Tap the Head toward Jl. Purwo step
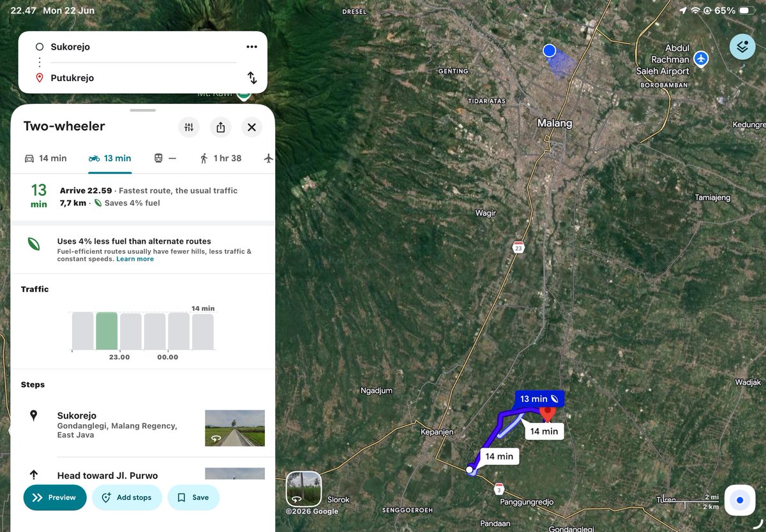The width and height of the screenshot is (766, 532). point(107,475)
